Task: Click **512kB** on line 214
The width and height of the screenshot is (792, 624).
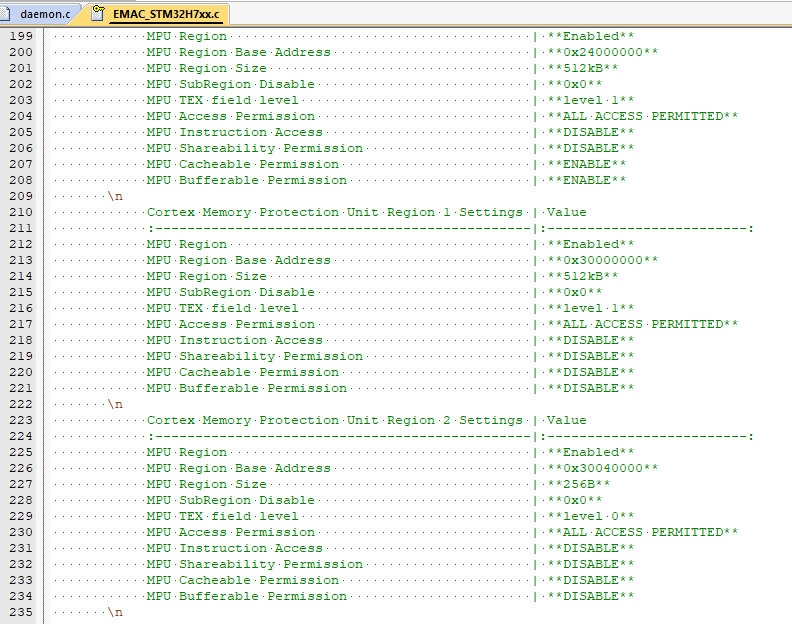Action: pyautogui.click(x=582, y=276)
